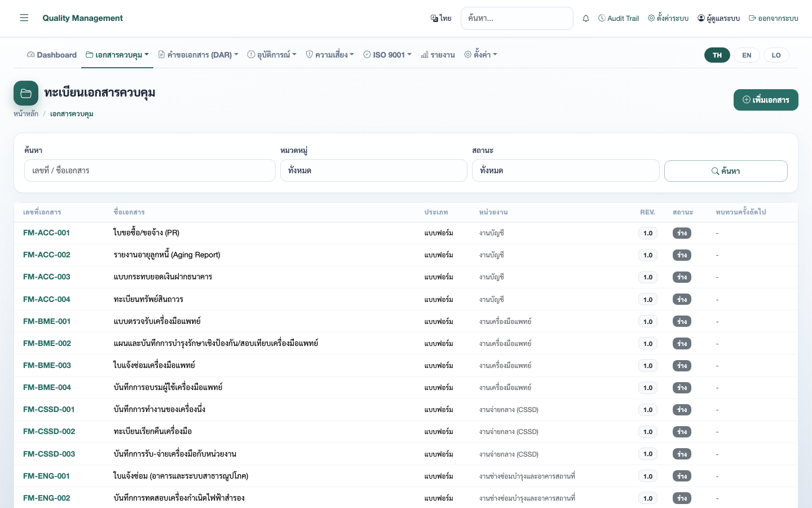The height and width of the screenshot is (508, 812).
Task: Open document link FM-BME-001
Action: coord(47,321)
